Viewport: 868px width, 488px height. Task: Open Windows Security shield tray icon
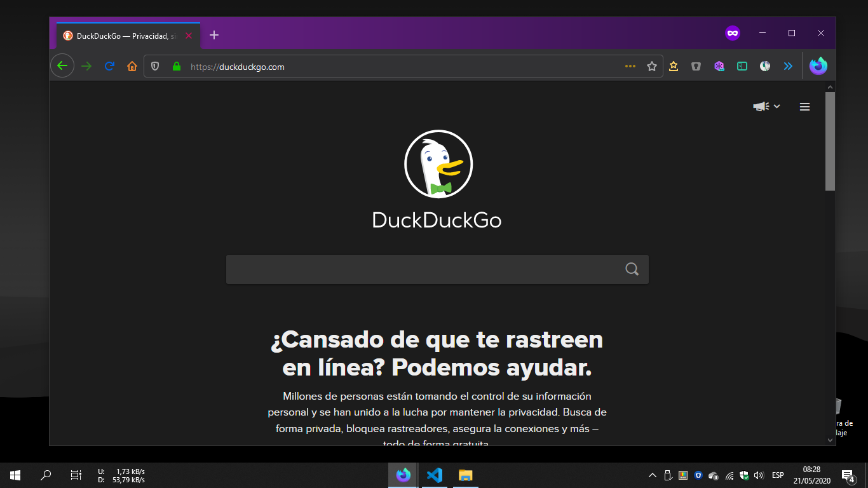[x=744, y=475]
